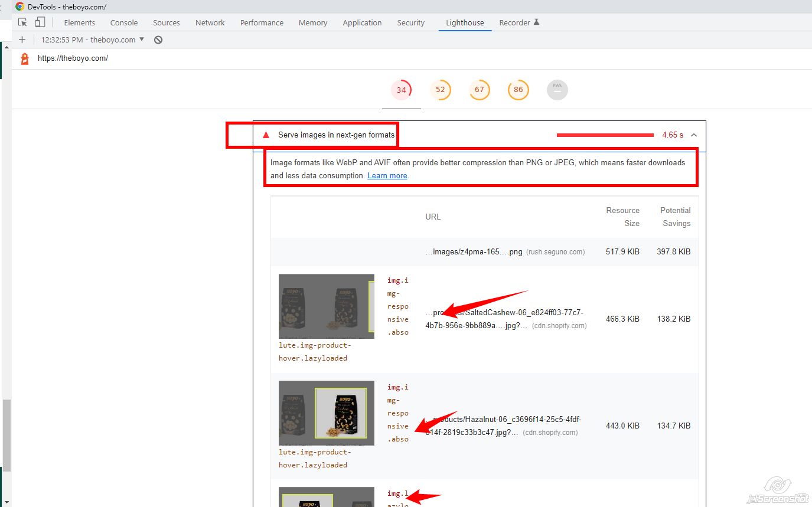Viewport: 812px width, 507px height.
Task: Select the Lighthouse tab
Action: [x=465, y=22]
